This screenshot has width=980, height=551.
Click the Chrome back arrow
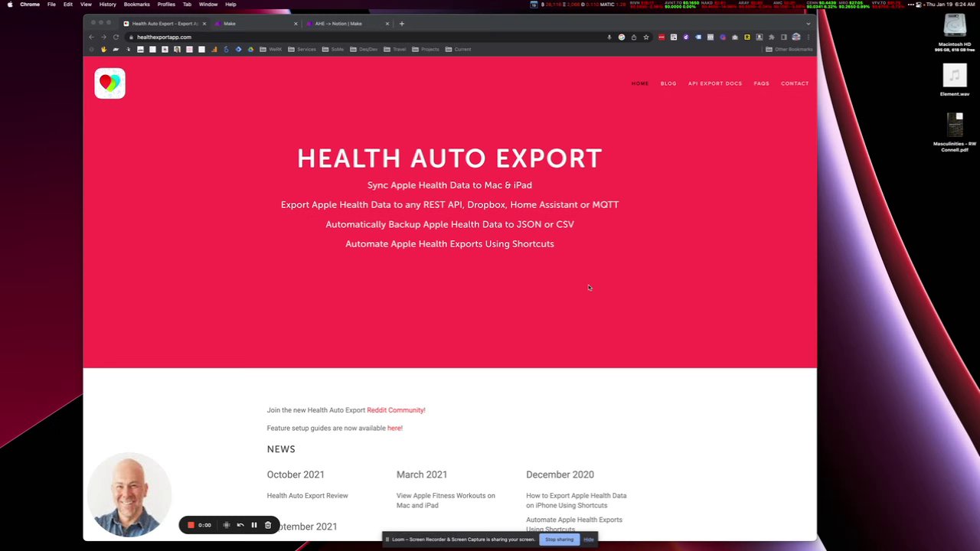point(91,37)
